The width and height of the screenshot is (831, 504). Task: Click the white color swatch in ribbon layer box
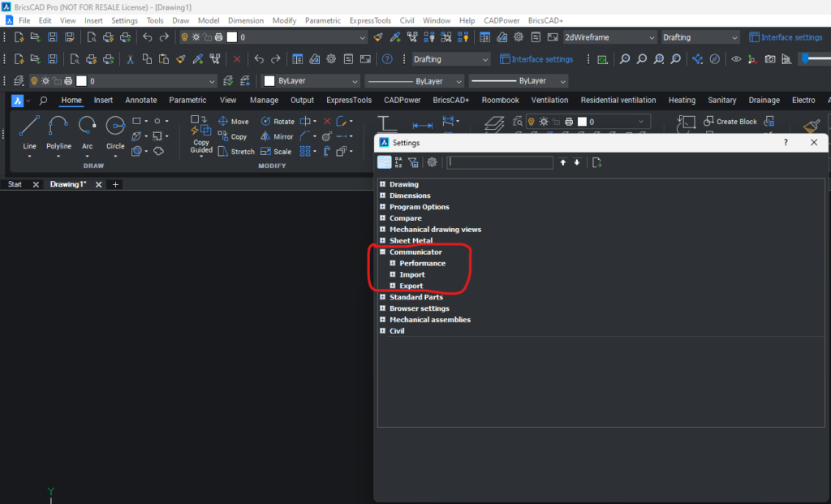coord(582,122)
